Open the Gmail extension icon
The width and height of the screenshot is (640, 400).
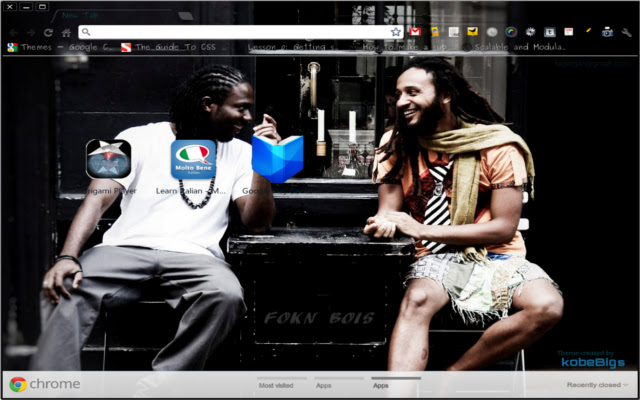[415, 32]
